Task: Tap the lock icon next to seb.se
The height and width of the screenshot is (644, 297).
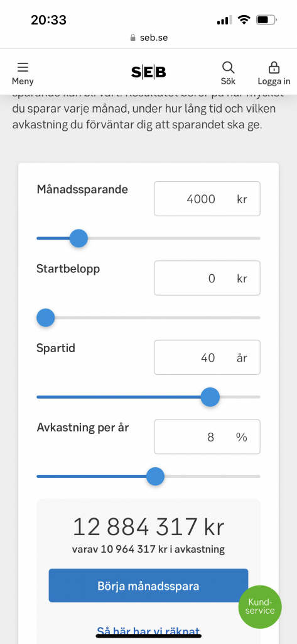Action: [x=132, y=38]
